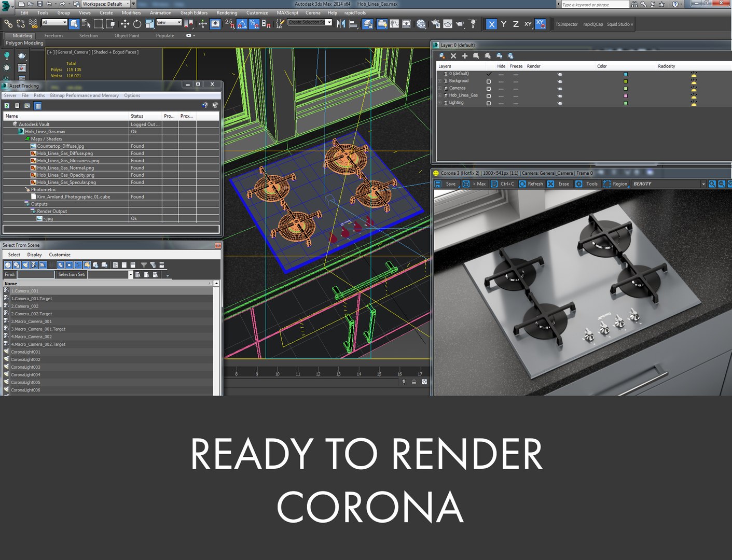Open the Modifiers menu
This screenshot has height=560, width=732.
point(131,13)
